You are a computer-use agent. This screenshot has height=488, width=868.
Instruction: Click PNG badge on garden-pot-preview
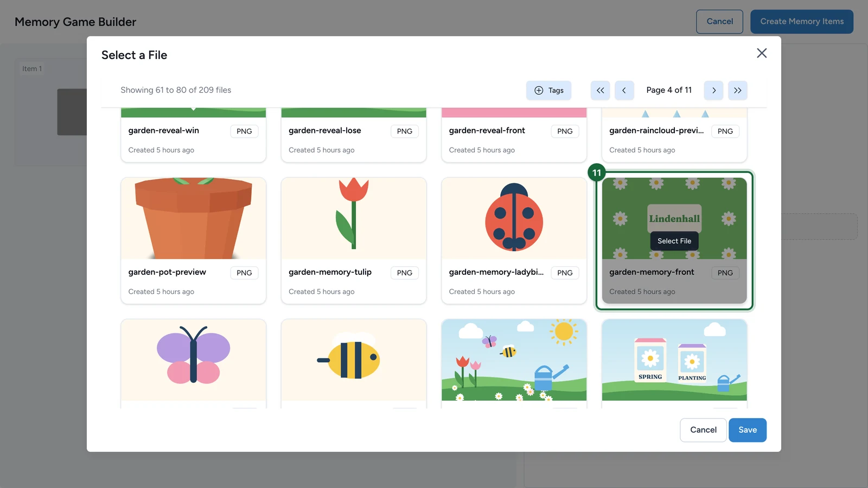244,273
